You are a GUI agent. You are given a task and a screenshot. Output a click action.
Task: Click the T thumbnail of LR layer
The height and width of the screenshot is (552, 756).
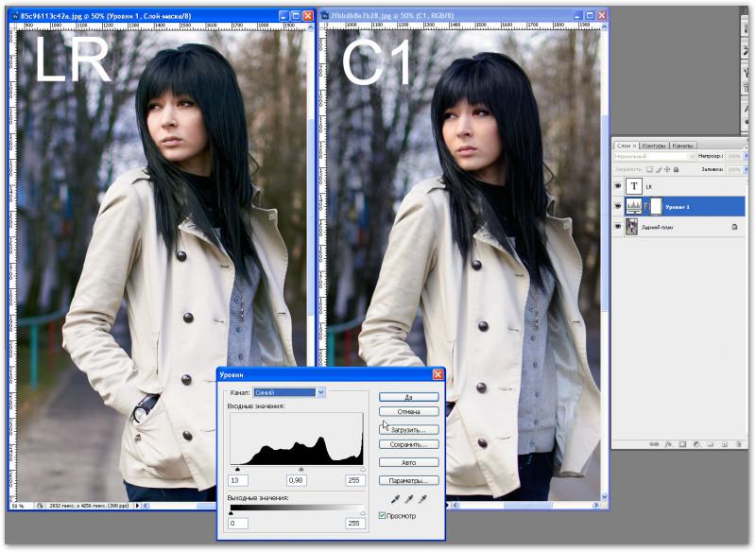pos(633,186)
